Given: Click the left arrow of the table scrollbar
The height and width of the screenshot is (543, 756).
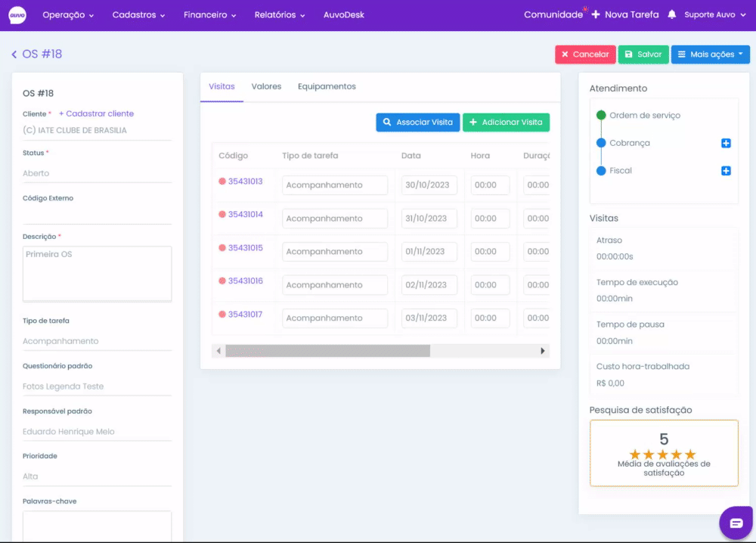Looking at the screenshot, I should [x=218, y=351].
